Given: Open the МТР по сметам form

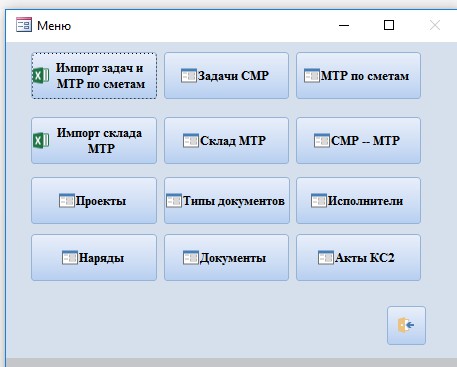Looking at the screenshot, I should tap(358, 76).
